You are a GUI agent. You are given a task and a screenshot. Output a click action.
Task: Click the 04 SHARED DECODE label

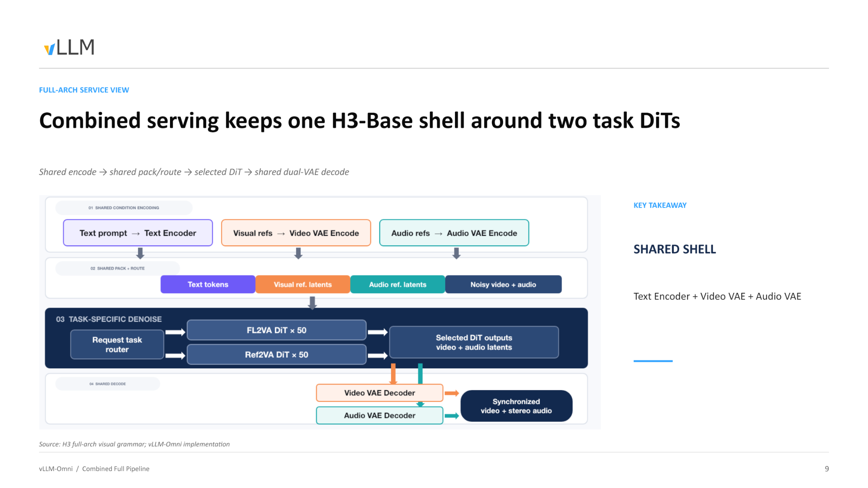pos(107,384)
